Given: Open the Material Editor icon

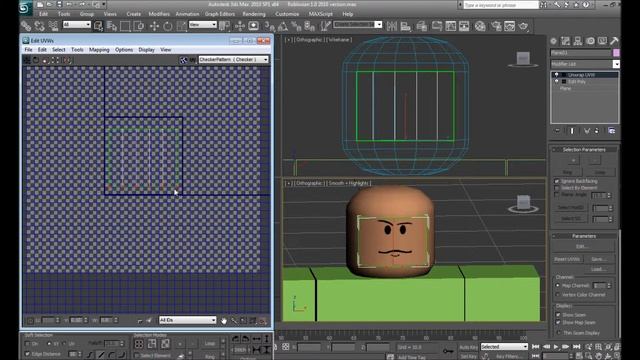Looking at the screenshot, I should (x=480, y=26).
